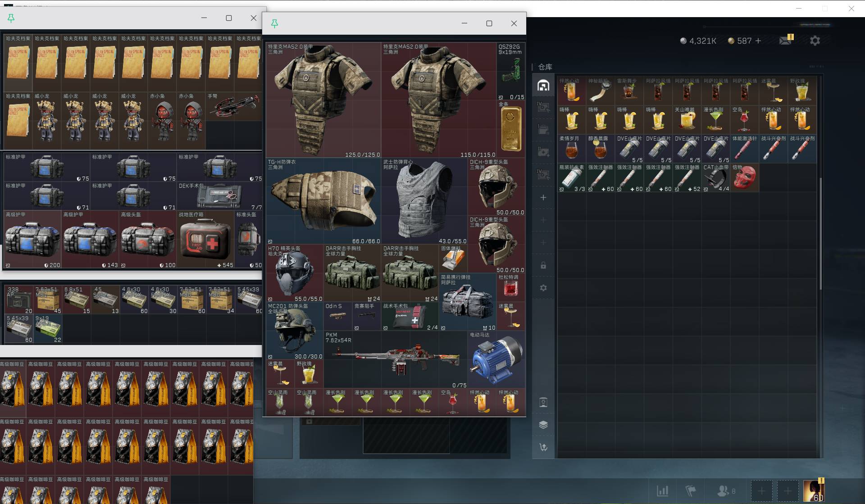
Task: Select the crossbow item in left window
Action: pyautogui.click(x=234, y=106)
